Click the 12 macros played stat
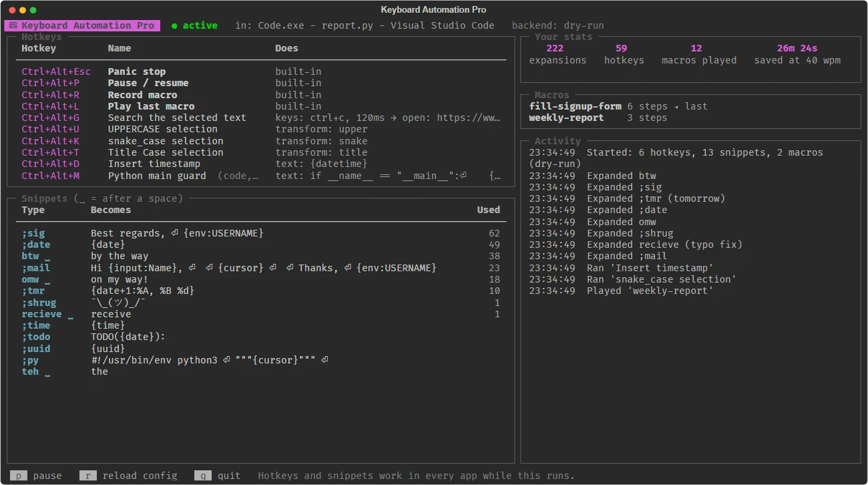 [x=699, y=54]
